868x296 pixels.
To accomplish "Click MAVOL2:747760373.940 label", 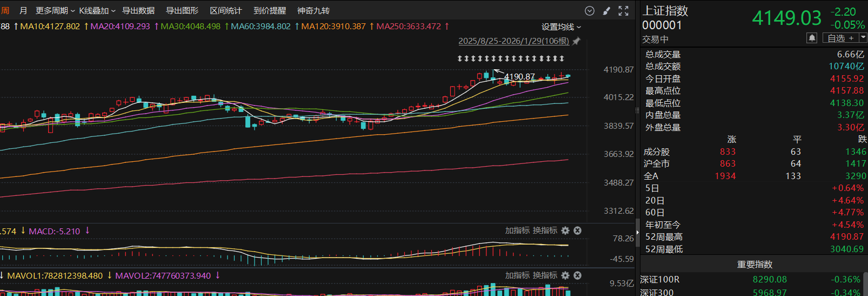I will pyautogui.click(x=163, y=276).
